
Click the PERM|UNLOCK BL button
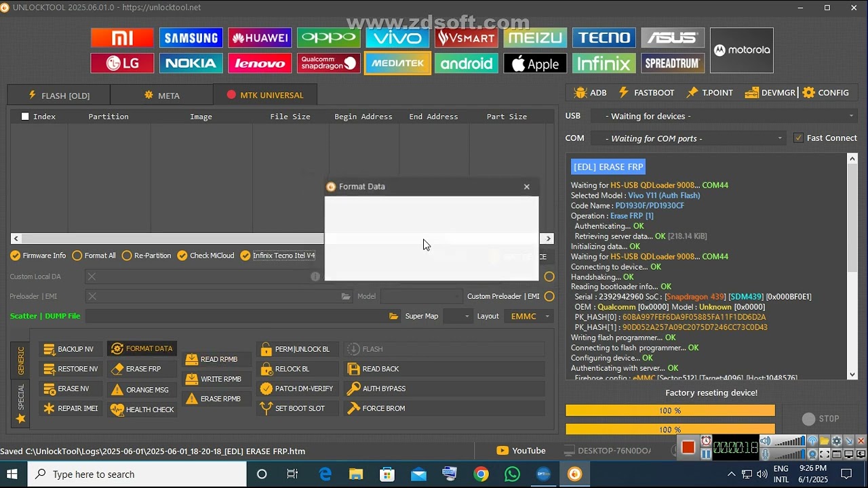pyautogui.click(x=298, y=349)
